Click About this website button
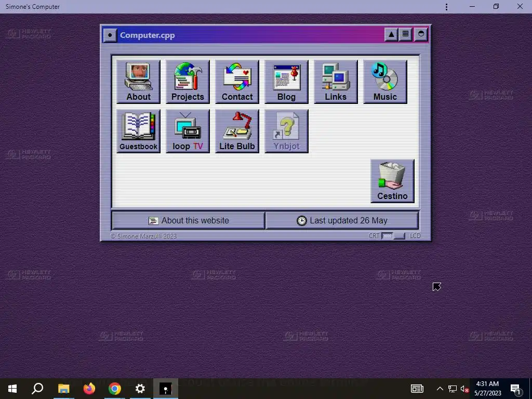This screenshot has width=532, height=399. [188, 220]
